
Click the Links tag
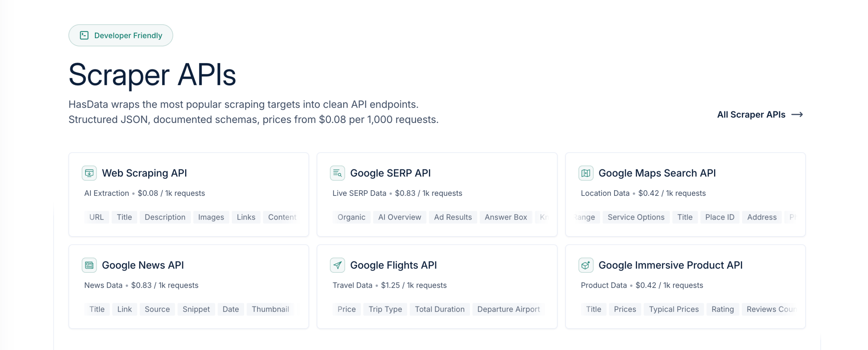246,217
